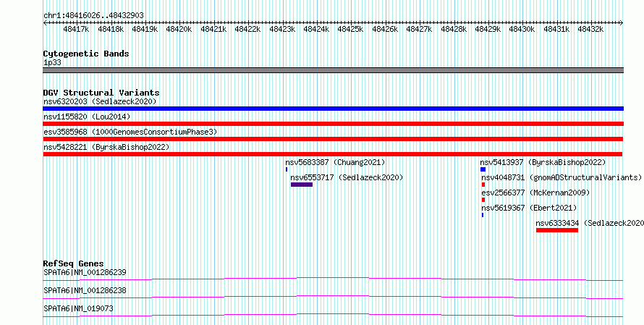Click the 48423k ruler position
644x325 pixels.
[281, 29]
